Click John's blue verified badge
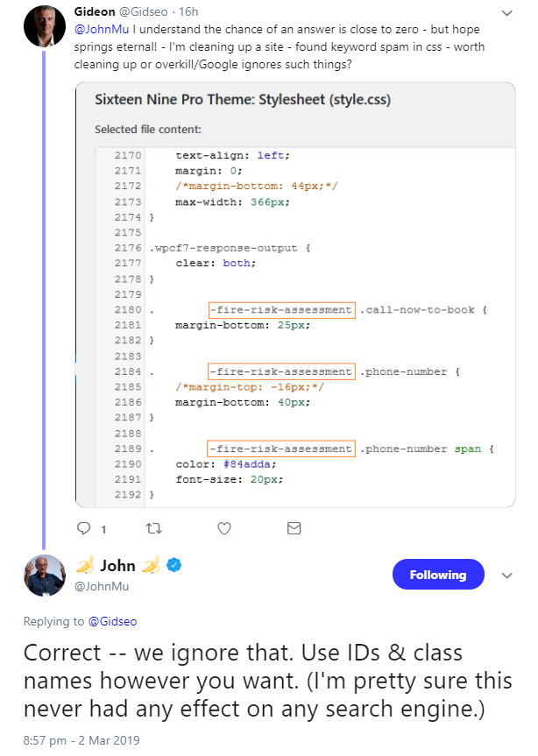Viewport: 538px width, 756px height. [173, 567]
